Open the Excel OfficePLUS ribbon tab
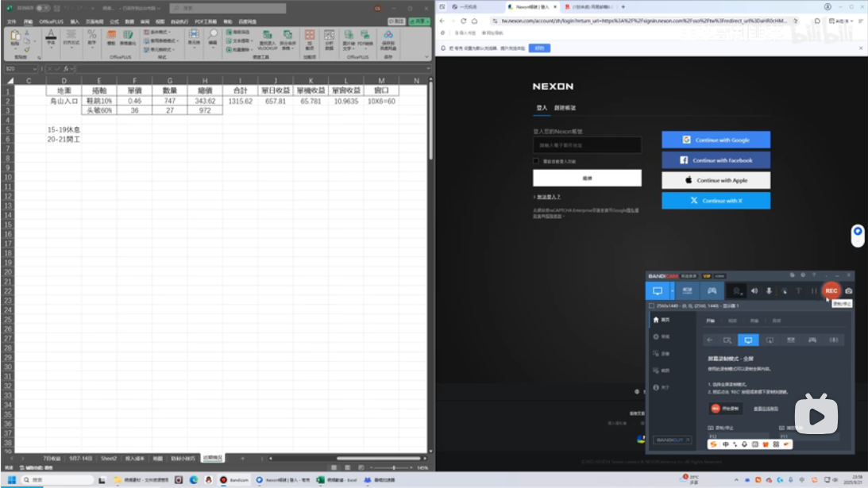 coord(51,21)
